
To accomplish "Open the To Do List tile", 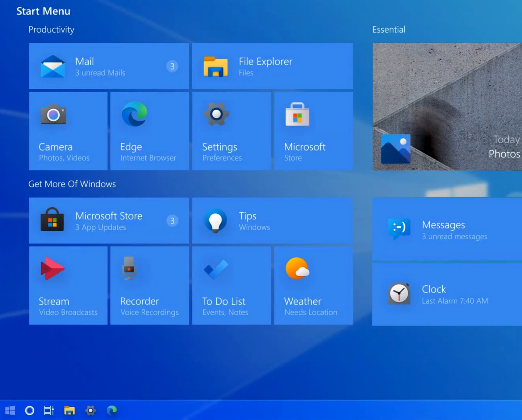I will (x=231, y=285).
